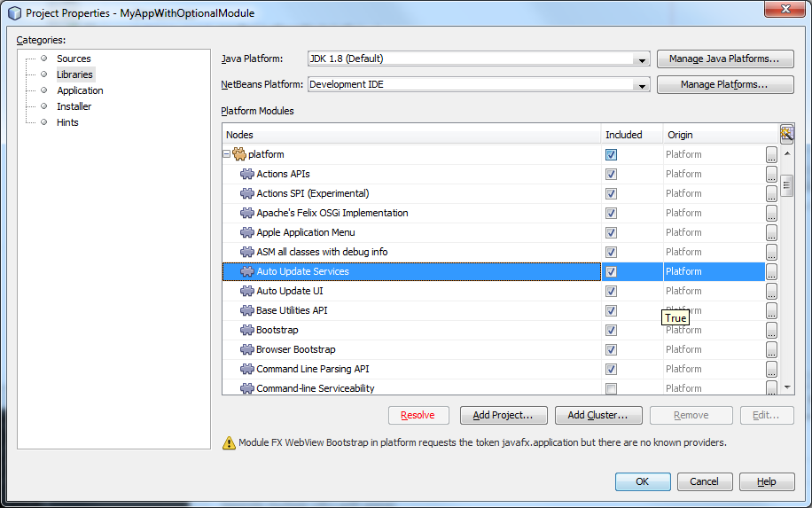Viewport: 812px width, 508px height.
Task: Click the Base Utilities API module icon
Action: (x=247, y=310)
